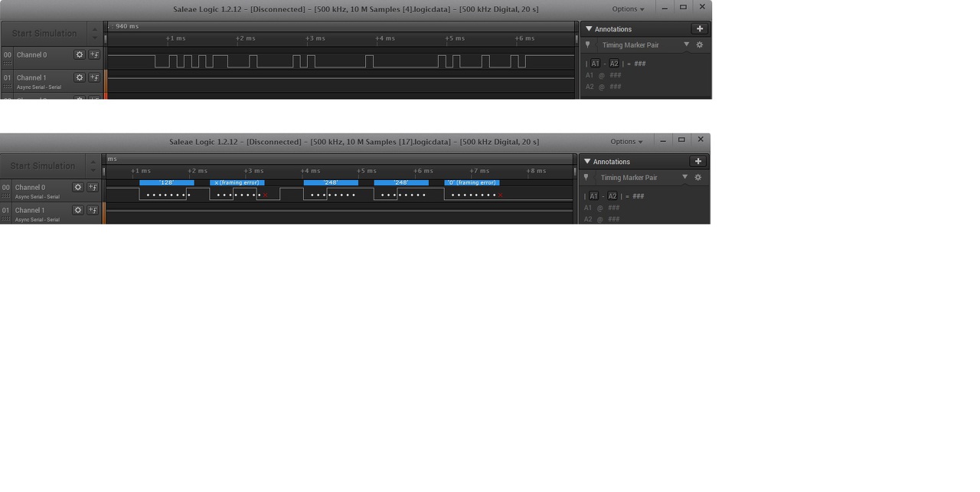Click the first '248' decoded byte bubble

pyautogui.click(x=331, y=182)
